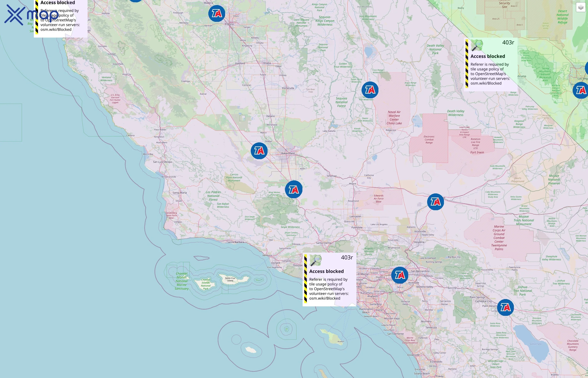The image size is (588, 378).
Task: Click the King City label
Action: point(127,74)
